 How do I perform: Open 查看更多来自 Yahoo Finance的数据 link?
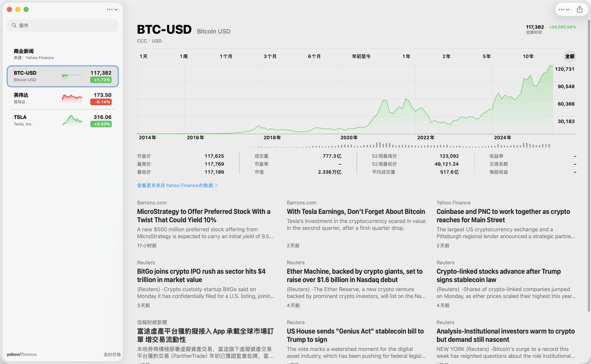point(177,186)
